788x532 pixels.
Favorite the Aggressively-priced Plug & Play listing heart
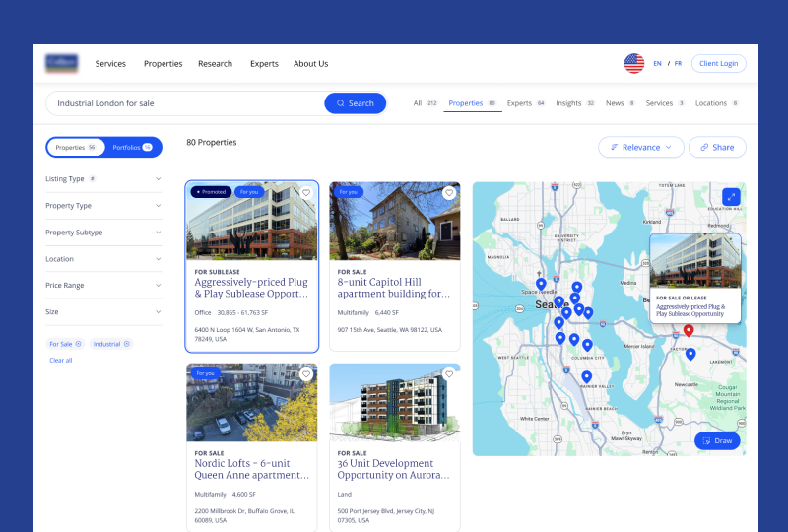point(306,192)
